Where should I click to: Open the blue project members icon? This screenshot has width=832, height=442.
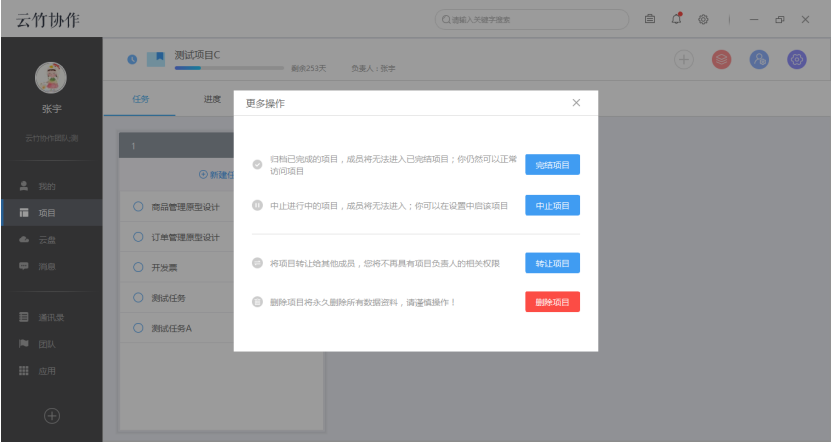[x=759, y=60]
